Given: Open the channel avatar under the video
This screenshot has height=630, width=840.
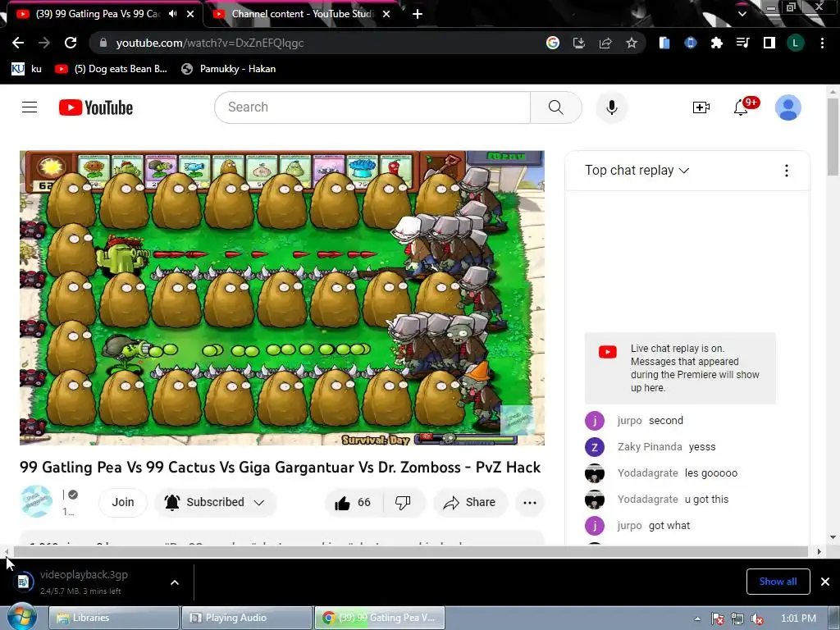Looking at the screenshot, I should pos(36,501).
